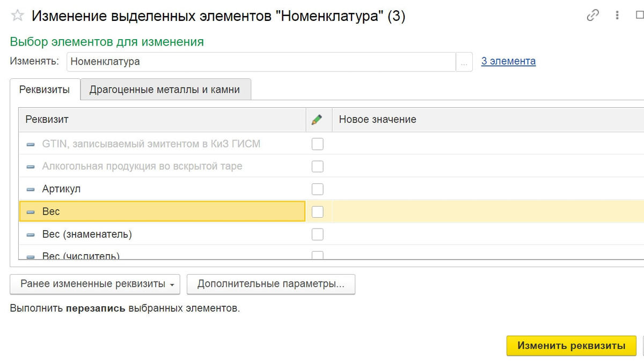
Task: Open the 3 элемента link
Action: [x=508, y=61]
